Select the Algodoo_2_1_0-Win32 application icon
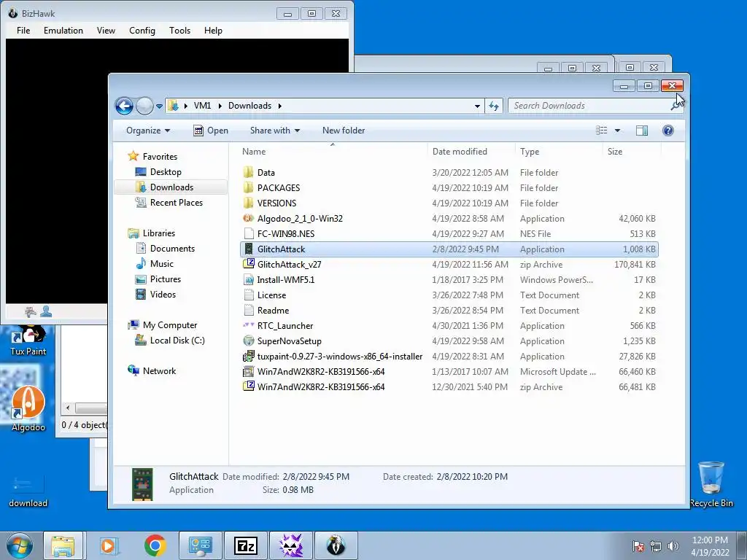The image size is (747, 560). click(x=248, y=219)
